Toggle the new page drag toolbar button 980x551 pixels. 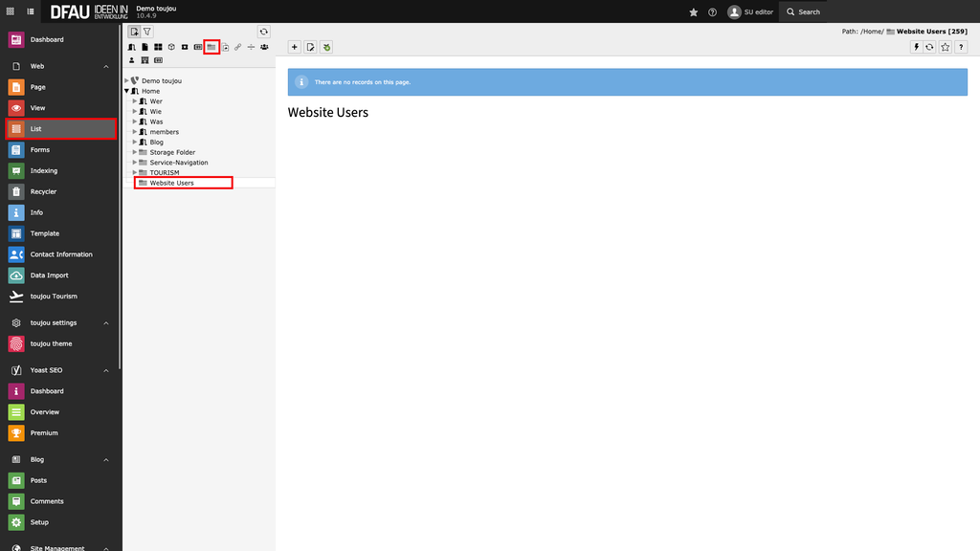coord(134,32)
